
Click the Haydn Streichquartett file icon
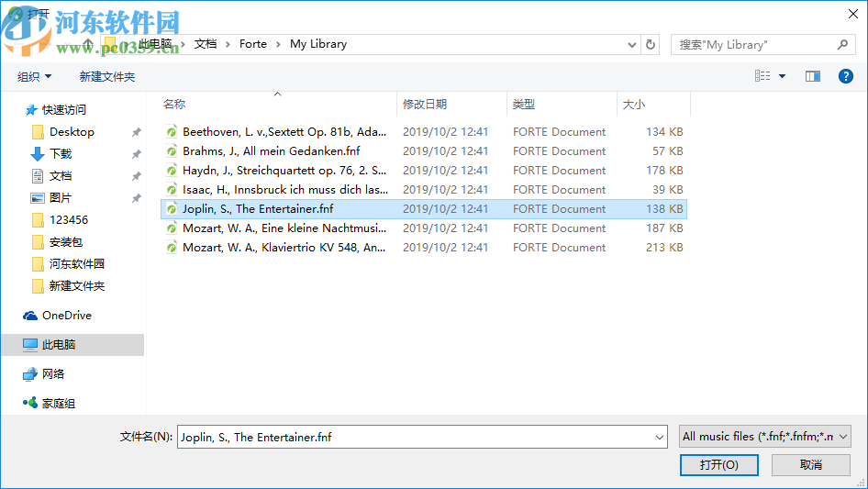[172, 171]
